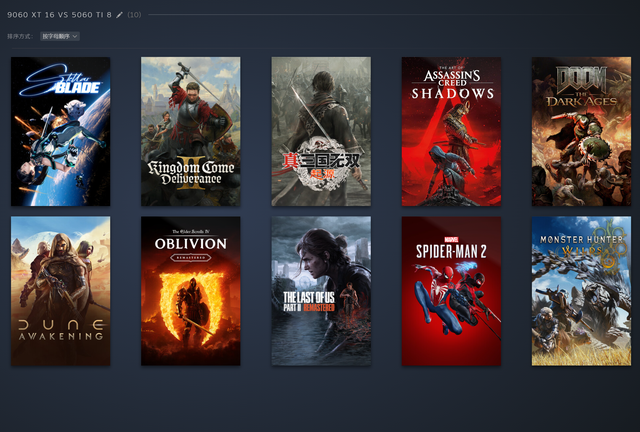Open the Stellar Blade game cover
Image resolution: width=640 pixels, height=432 pixels.
click(60, 131)
